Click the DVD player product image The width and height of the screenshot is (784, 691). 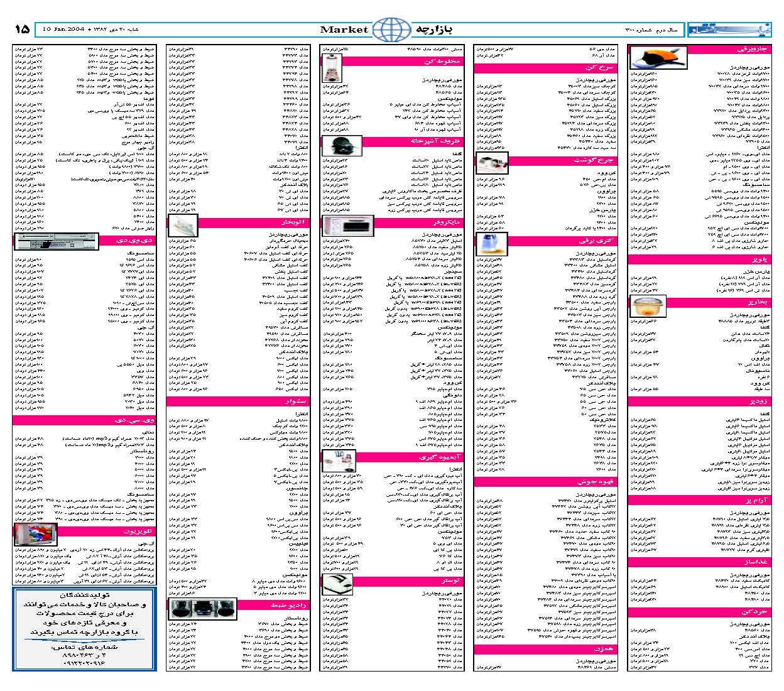(x=56, y=241)
